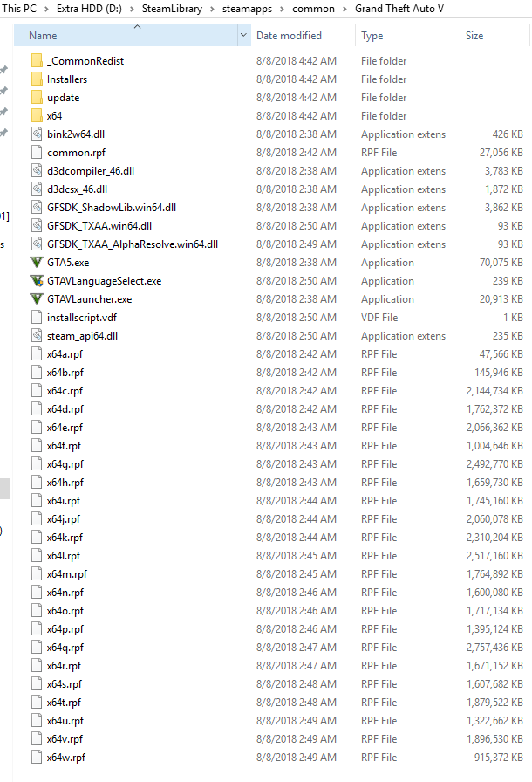Screen dimensions: 532x782
Task: Select the x64h.rpf file name
Action: (x=65, y=483)
